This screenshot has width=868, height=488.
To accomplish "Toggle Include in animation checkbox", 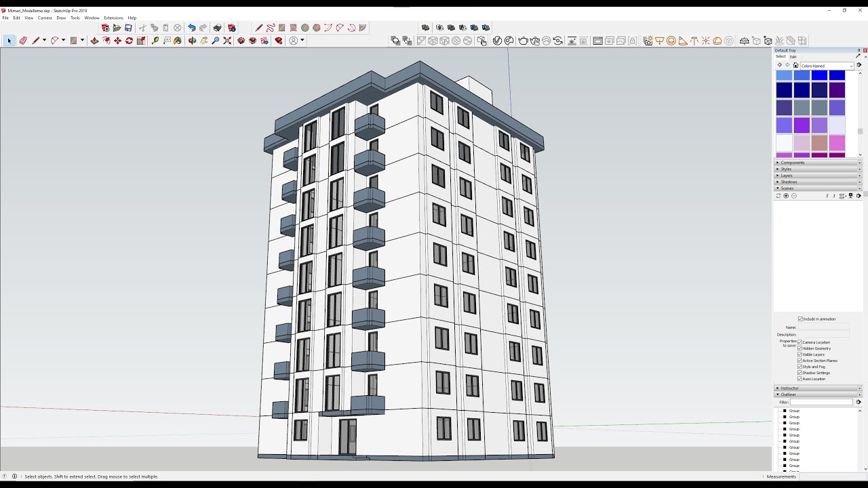I will [x=800, y=319].
